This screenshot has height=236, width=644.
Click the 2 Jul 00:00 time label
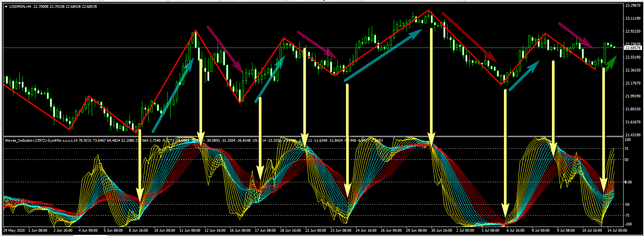click(x=465, y=231)
